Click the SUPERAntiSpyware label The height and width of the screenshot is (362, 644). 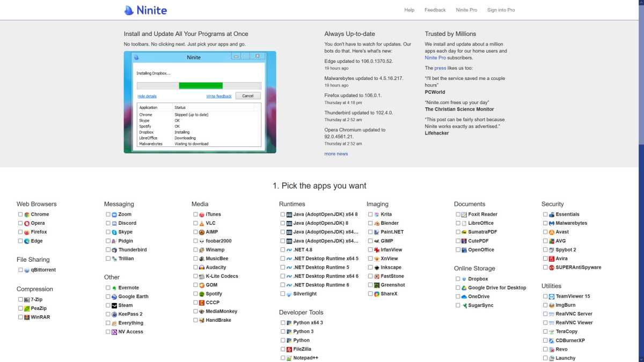pos(579,268)
